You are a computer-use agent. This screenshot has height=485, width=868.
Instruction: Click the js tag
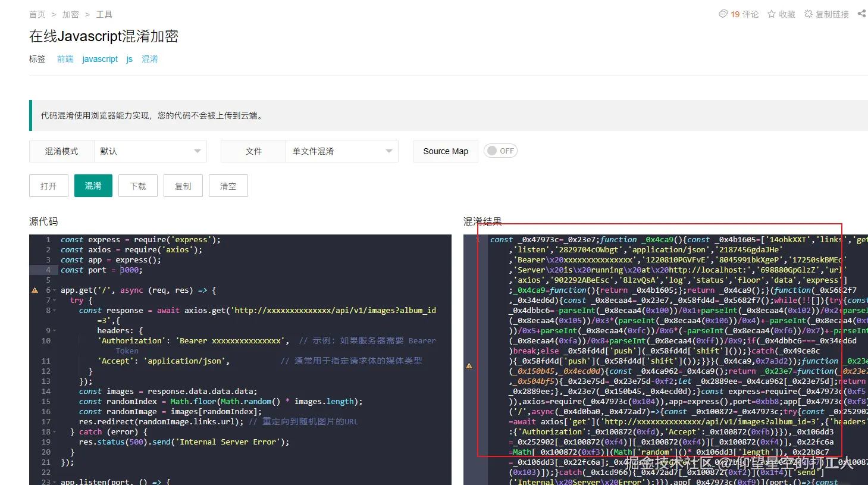[x=129, y=59]
